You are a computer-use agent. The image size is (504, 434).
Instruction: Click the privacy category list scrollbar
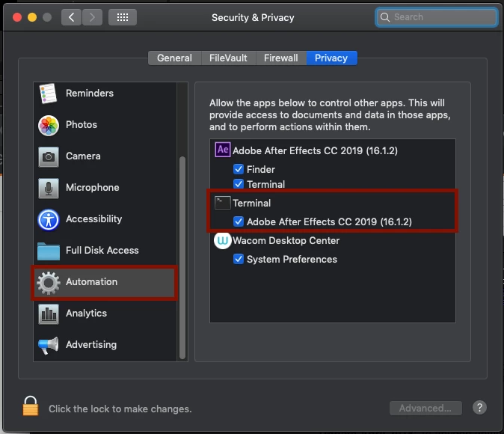tap(182, 257)
